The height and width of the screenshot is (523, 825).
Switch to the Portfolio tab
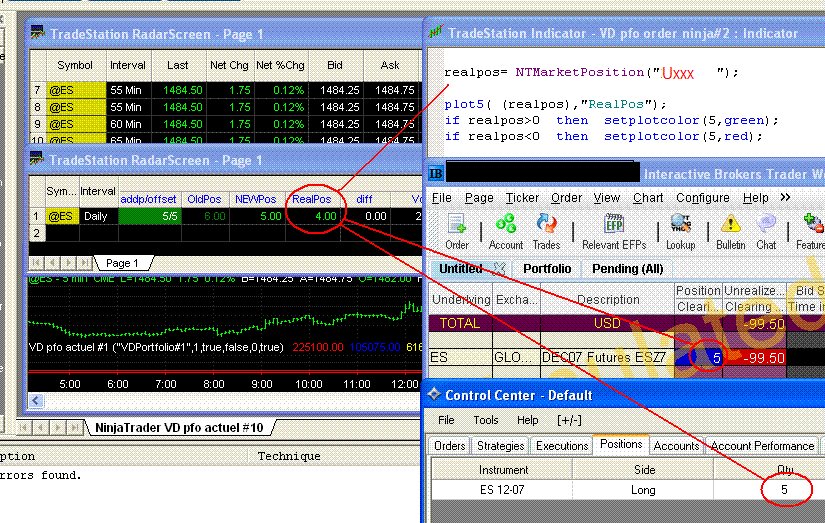[547, 269]
